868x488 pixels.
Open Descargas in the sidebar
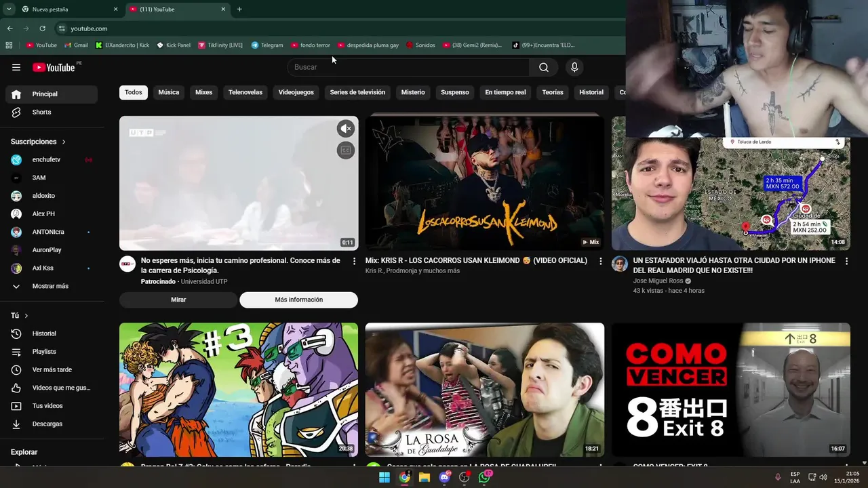[x=52, y=424]
